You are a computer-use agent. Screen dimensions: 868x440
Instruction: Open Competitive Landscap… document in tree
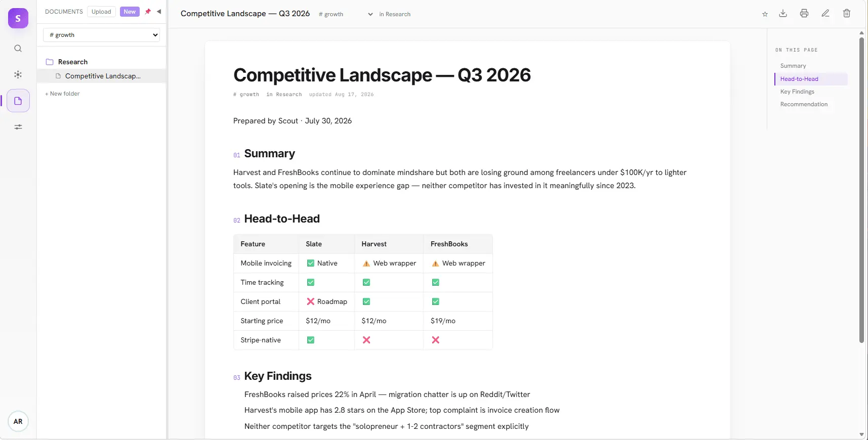click(102, 76)
